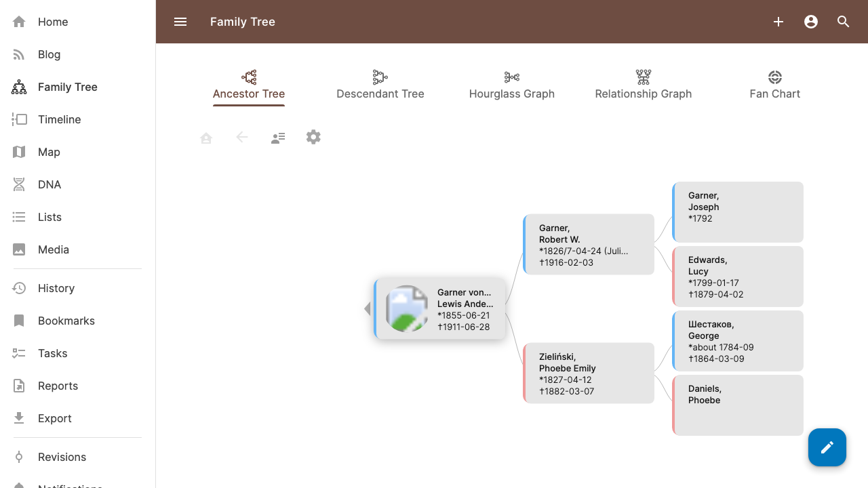Screen dimensions: 868x488
Task: Open Blog via its feed icon
Action: (x=19, y=54)
